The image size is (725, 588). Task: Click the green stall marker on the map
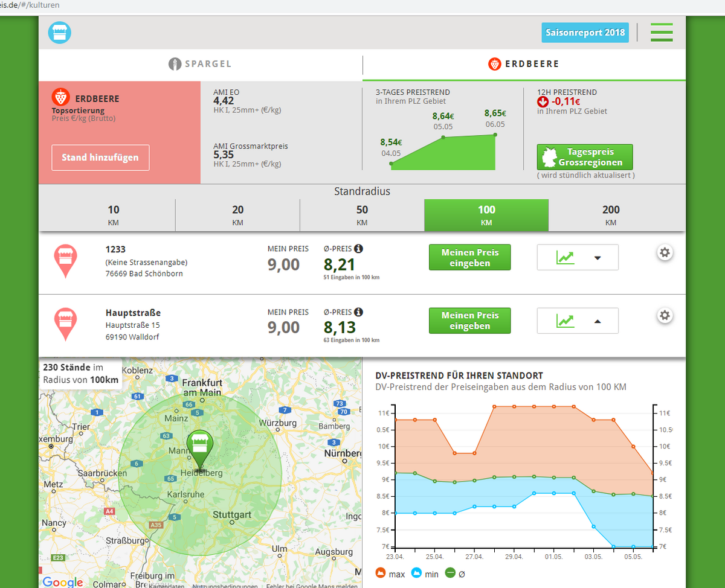(x=199, y=450)
